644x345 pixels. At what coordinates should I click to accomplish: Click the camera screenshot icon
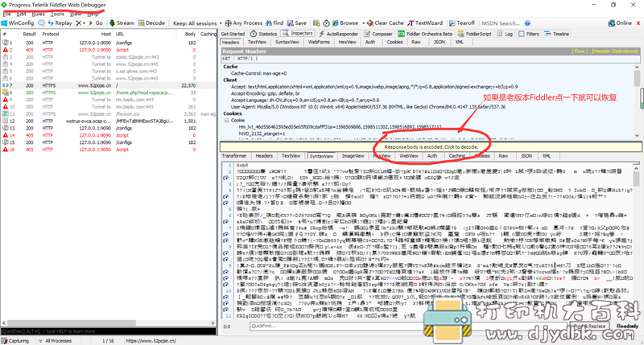point(316,23)
